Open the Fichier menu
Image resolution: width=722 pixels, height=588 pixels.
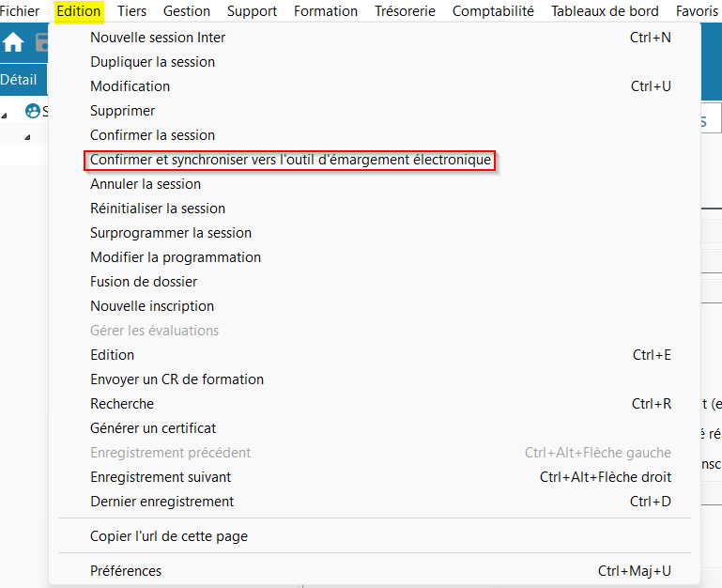(20, 11)
